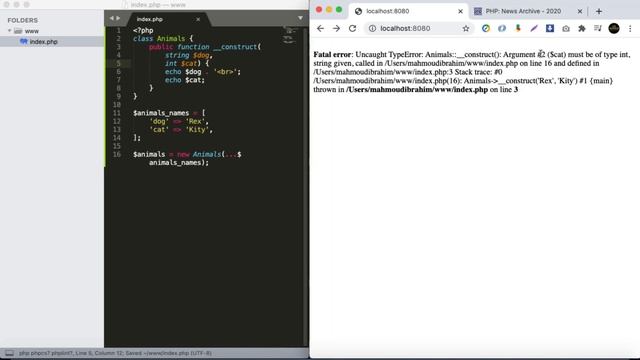Screen dimensions: 640x360
Task: Click the 'dog' => 'Rex' array line
Action: click(179, 121)
